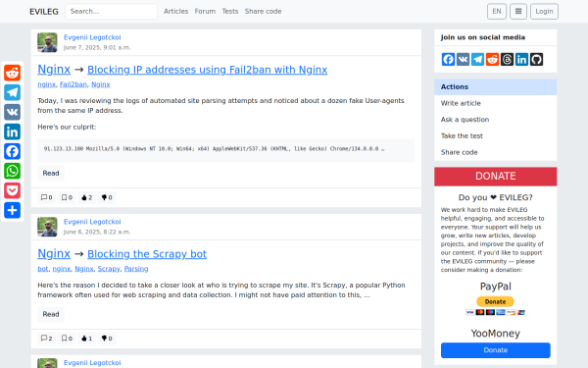The width and height of the screenshot is (588, 368).
Task: Share on Reddit from the floating share bar
Action: (x=12, y=73)
